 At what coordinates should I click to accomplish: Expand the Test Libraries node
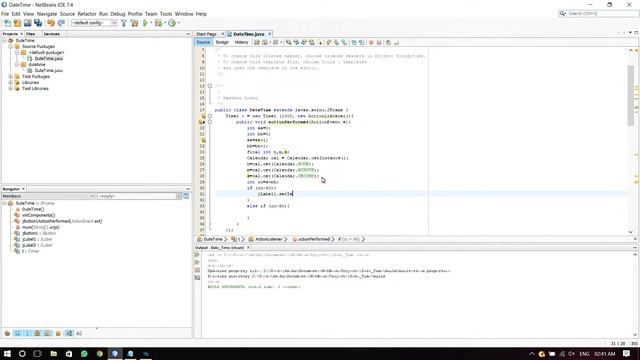click(11, 89)
